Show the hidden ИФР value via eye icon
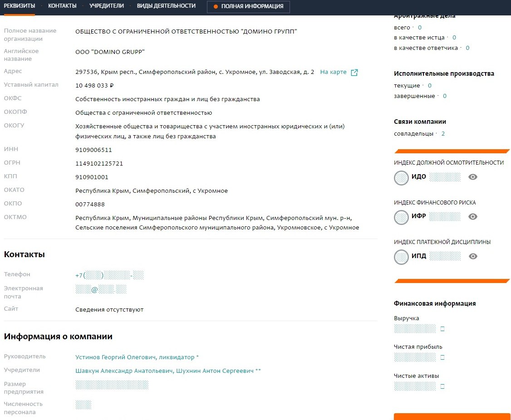 pyautogui.click(x=473, y=217)
